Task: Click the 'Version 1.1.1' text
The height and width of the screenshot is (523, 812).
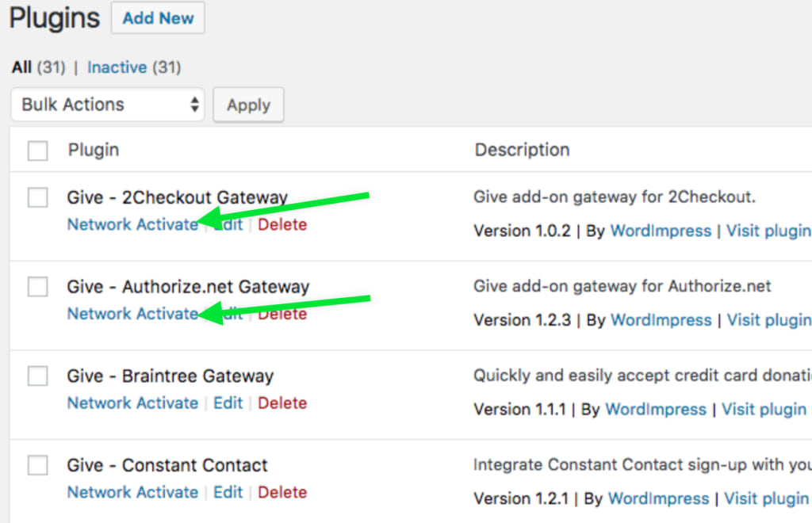Action: point(520,409)
